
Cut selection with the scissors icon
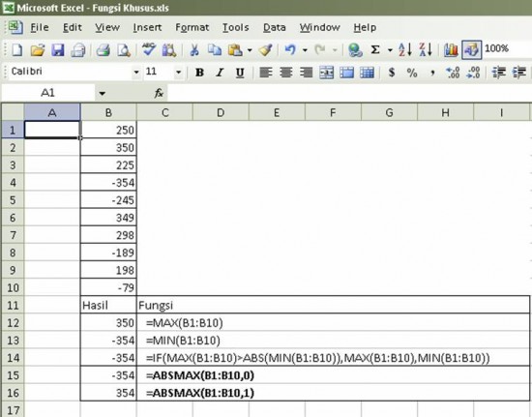pos(194,50)
